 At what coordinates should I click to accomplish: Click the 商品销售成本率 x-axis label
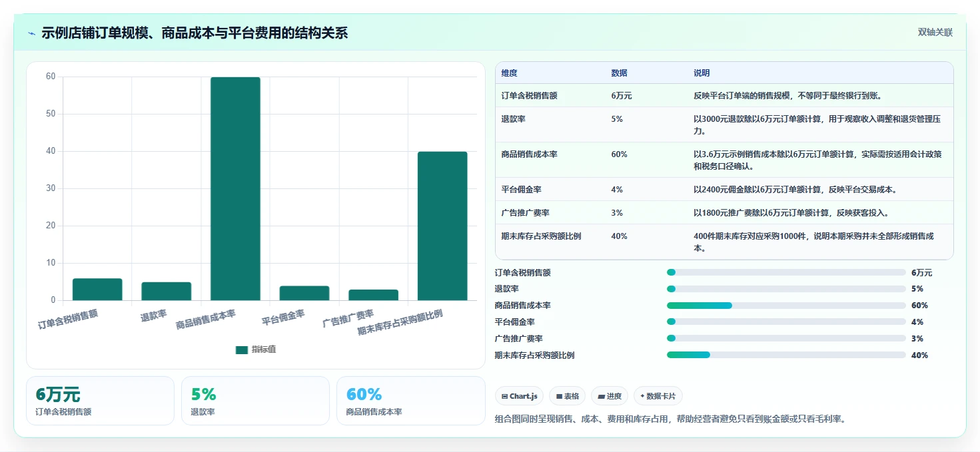tap(206, 319)
